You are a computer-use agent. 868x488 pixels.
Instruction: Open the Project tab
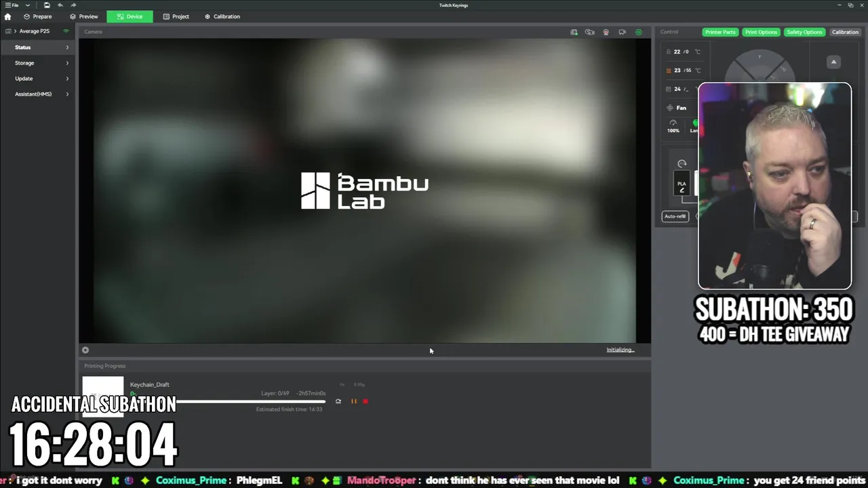[x=176, y=16]
